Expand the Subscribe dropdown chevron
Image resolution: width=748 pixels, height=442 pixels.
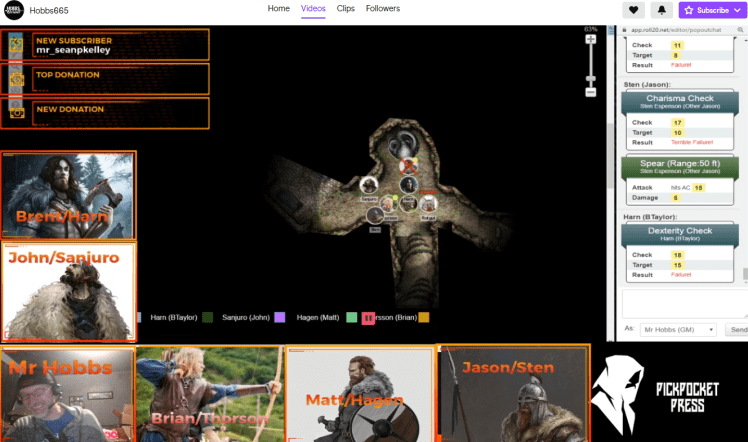click(738, 10)
